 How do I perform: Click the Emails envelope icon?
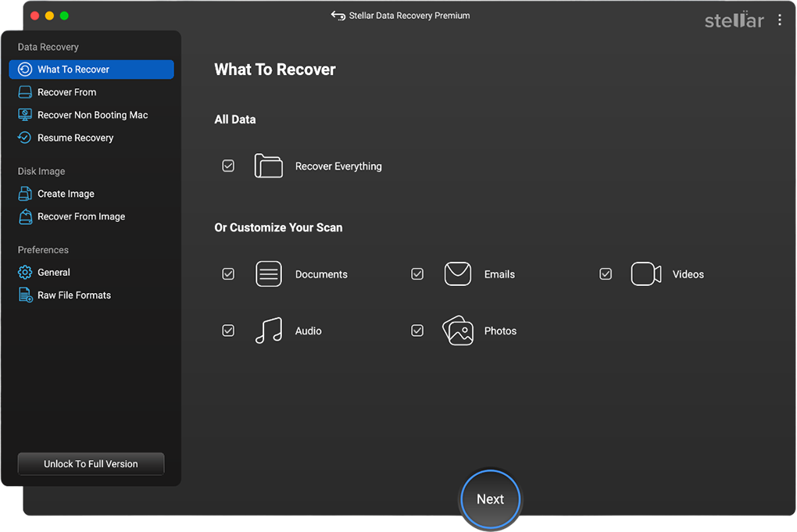(457, 274)
